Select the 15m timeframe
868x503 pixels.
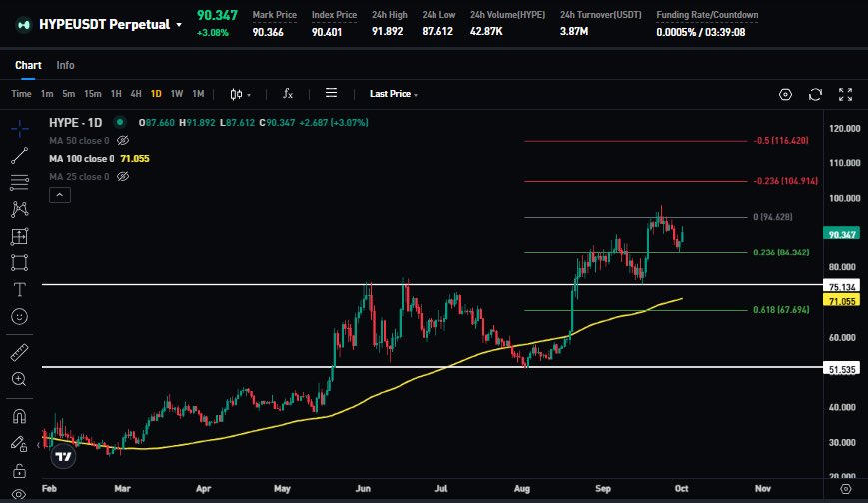pyautogui.click(x=93, y=94)
